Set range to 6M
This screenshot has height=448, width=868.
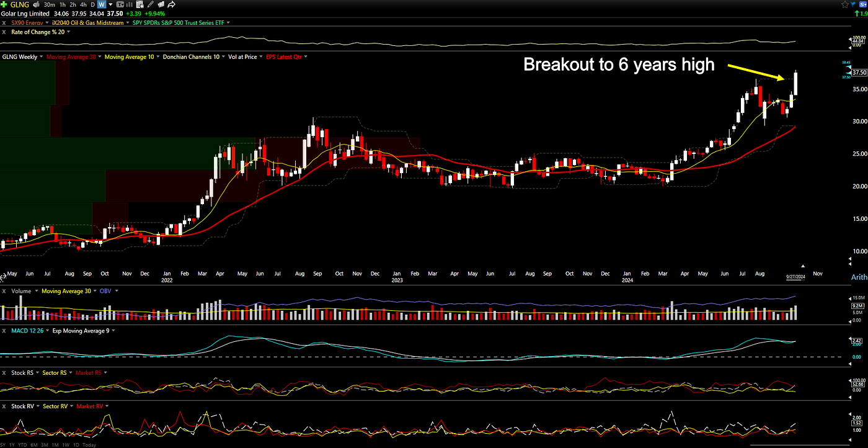tap(34, 445)
